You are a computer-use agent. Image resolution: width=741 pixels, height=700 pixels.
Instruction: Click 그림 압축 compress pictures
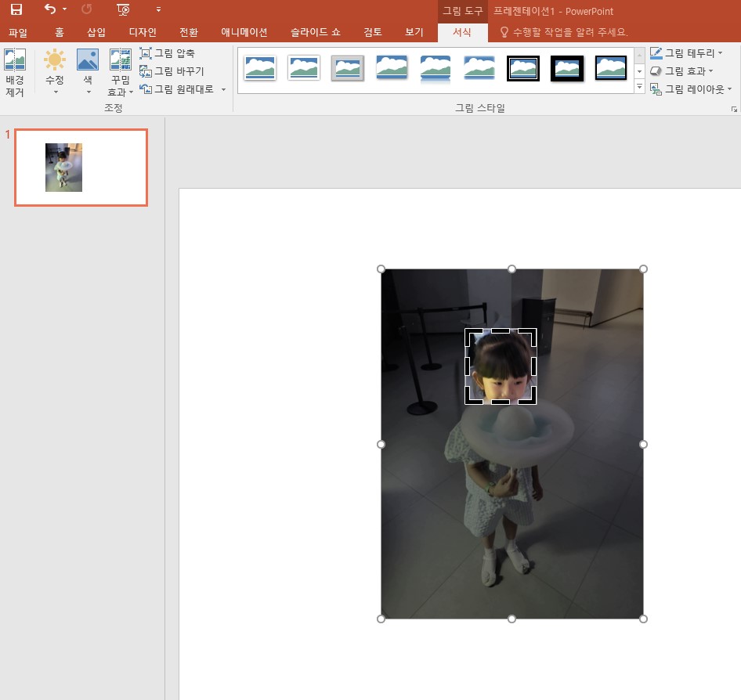click(168, 53)
